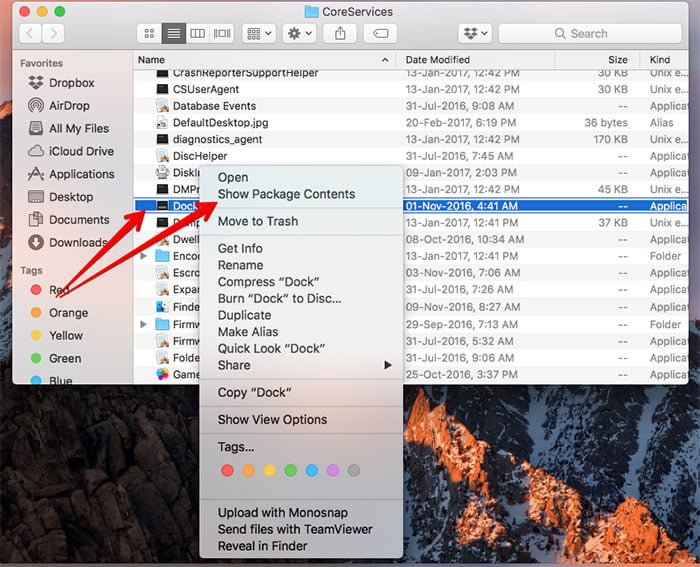Open the Action gear dropdown menu
The width and height of the screenshot is (700, 567).
(298, 33)
